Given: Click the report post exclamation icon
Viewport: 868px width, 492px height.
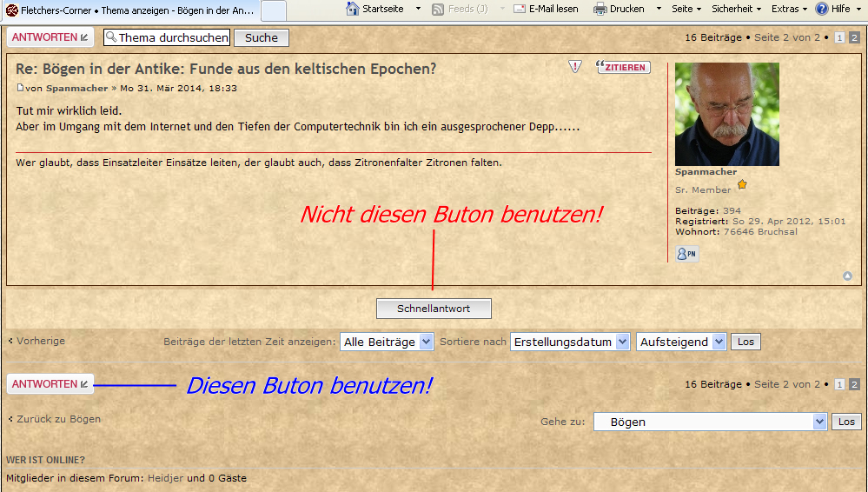Looking at the screenshot, I should point(575,67).
